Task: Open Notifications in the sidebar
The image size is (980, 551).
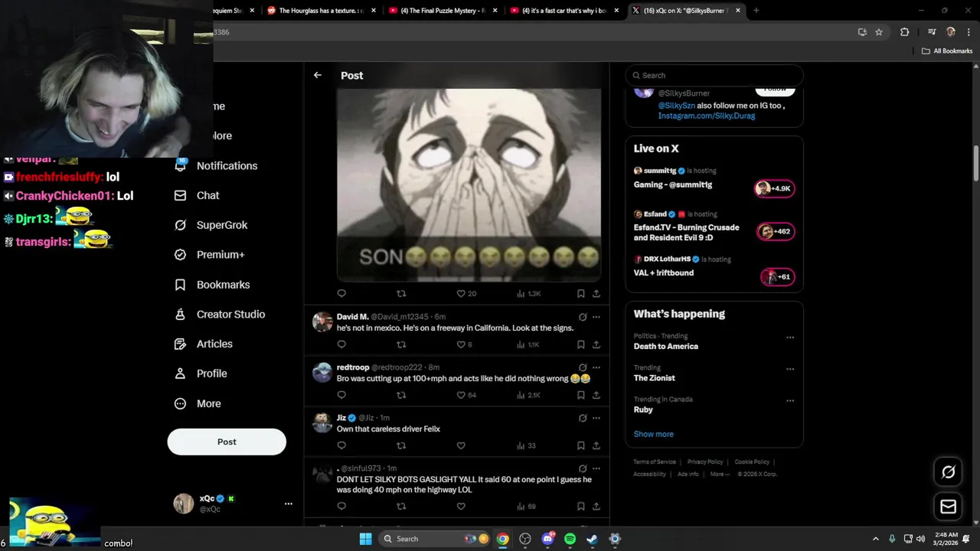Action: tap(227, 165)
